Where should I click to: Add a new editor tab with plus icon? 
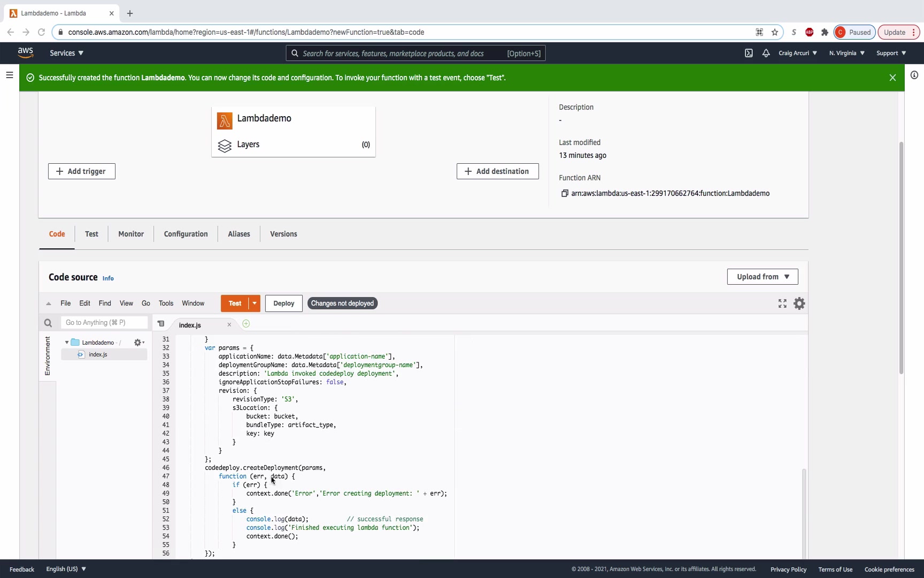pos(246,324)
